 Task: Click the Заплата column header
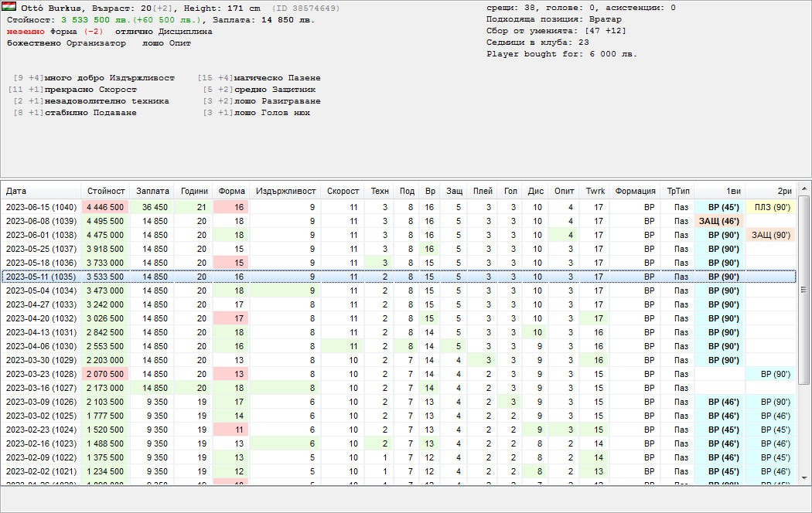pos(152,191)
